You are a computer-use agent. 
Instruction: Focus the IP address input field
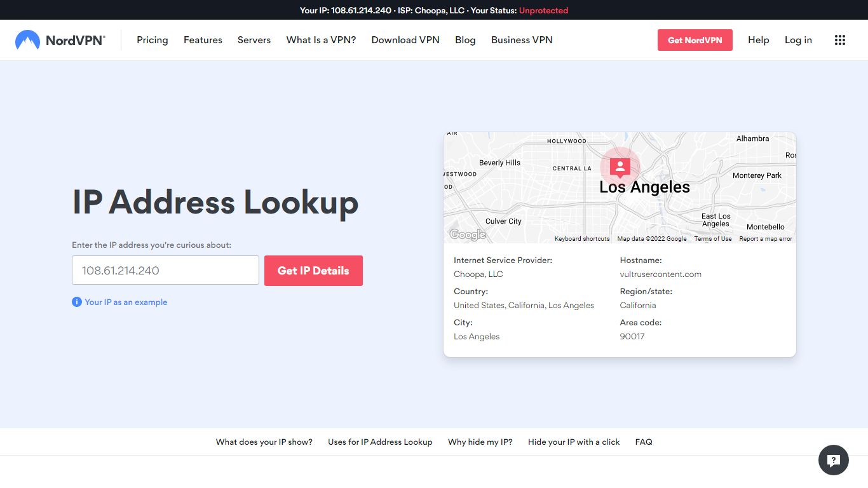click(165, 270)
